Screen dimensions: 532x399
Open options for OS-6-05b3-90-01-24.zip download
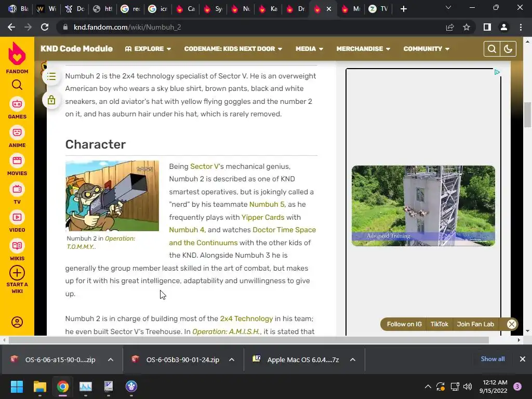tap(232, 360)
